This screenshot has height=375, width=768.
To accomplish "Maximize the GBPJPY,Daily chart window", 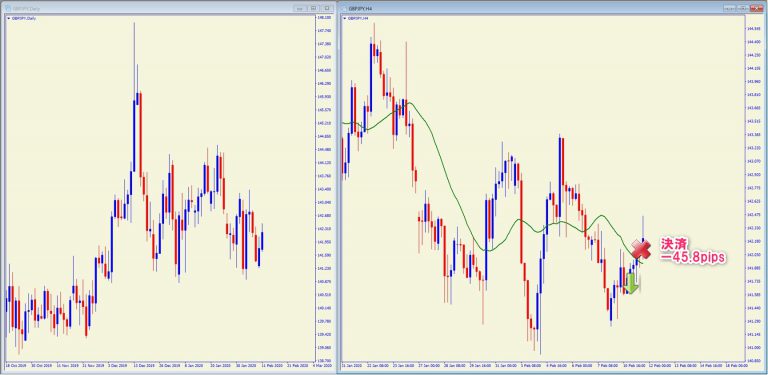I will [x=313, y=8].
